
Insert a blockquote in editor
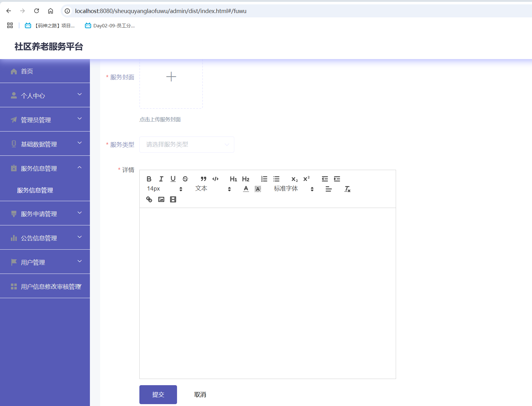point(203,179)
